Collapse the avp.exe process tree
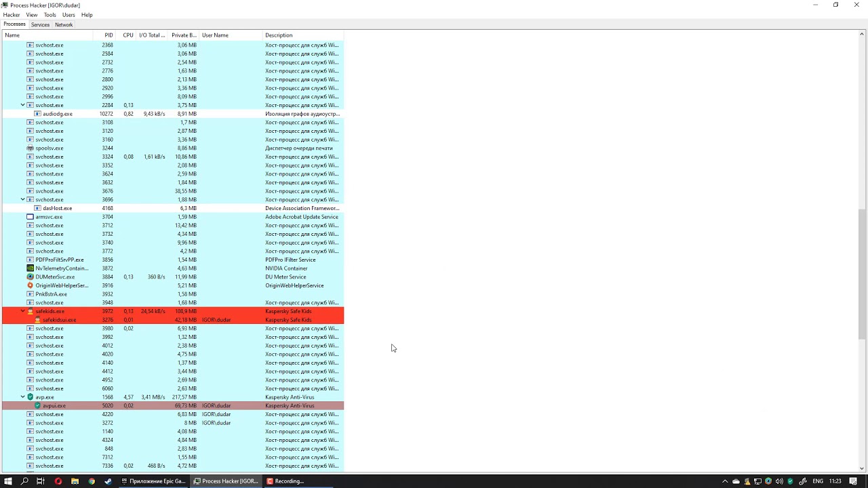The width and height of the screenshot is (868, 488). [x=23, y=397]
